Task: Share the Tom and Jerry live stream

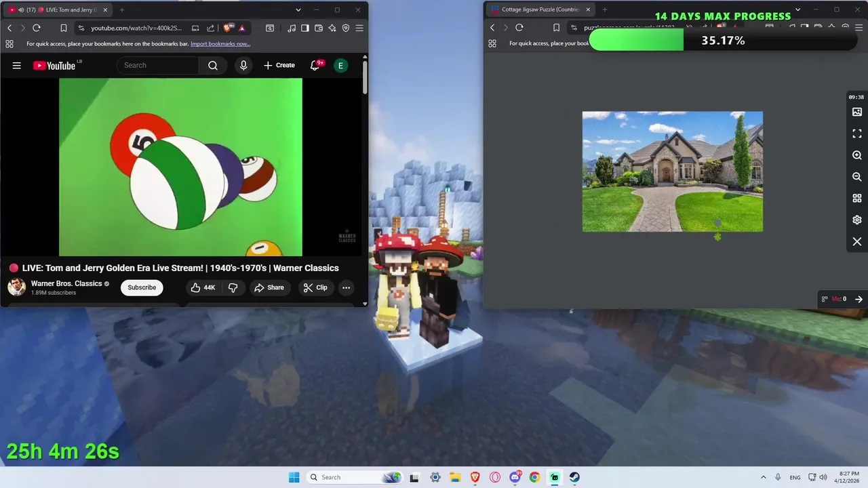Action: click(x=269, y=287)
